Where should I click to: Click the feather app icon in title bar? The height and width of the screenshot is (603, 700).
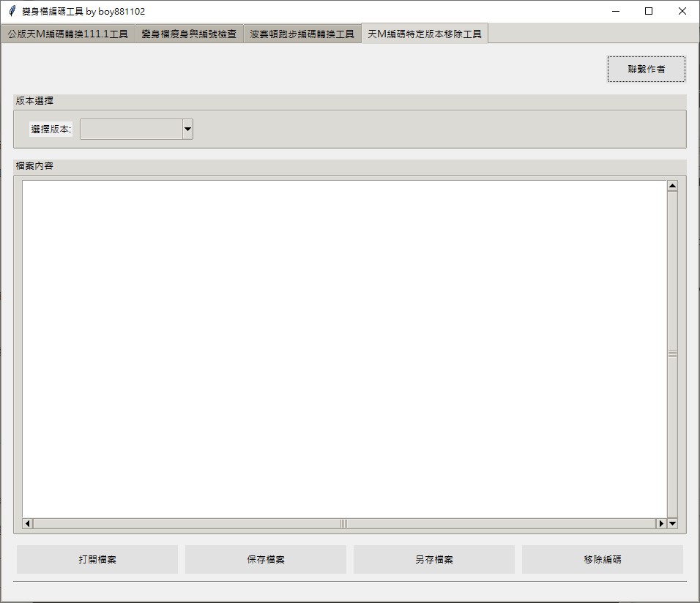[12, 11]
